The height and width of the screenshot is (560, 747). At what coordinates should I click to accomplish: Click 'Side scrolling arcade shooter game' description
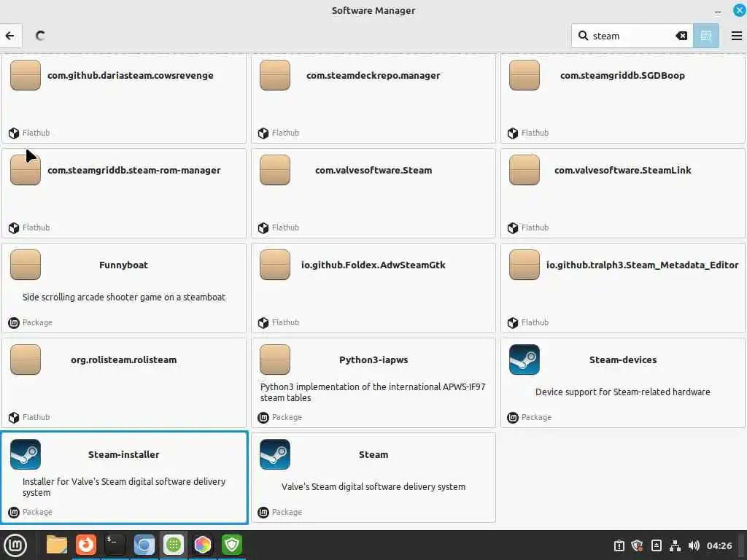pyautogui.click(x=124, y=297)
